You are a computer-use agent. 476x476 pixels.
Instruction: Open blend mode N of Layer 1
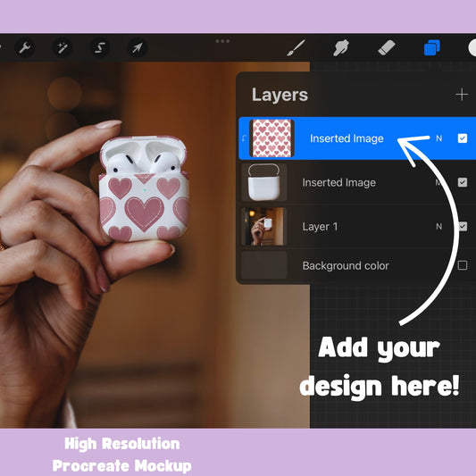438,227
